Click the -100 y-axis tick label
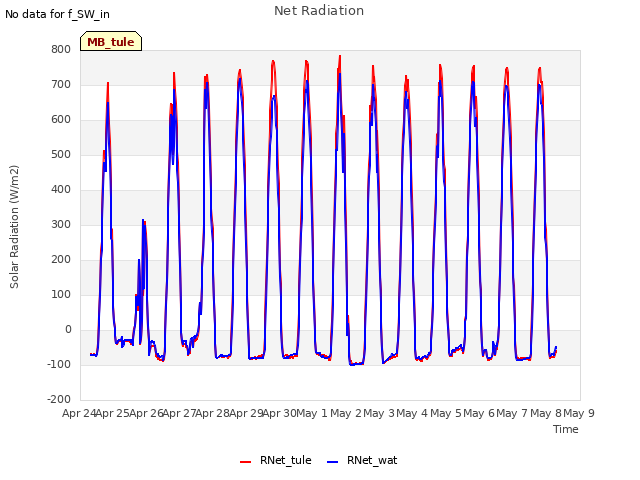Viewport: 640px width, 480px height. tap(59, 364)
